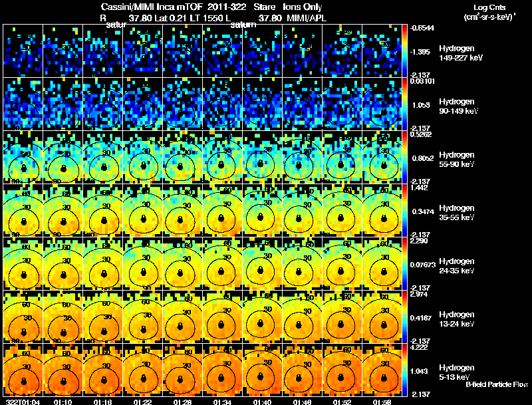Click the Hydrogen 149-227 keV row label

(460, 53)
